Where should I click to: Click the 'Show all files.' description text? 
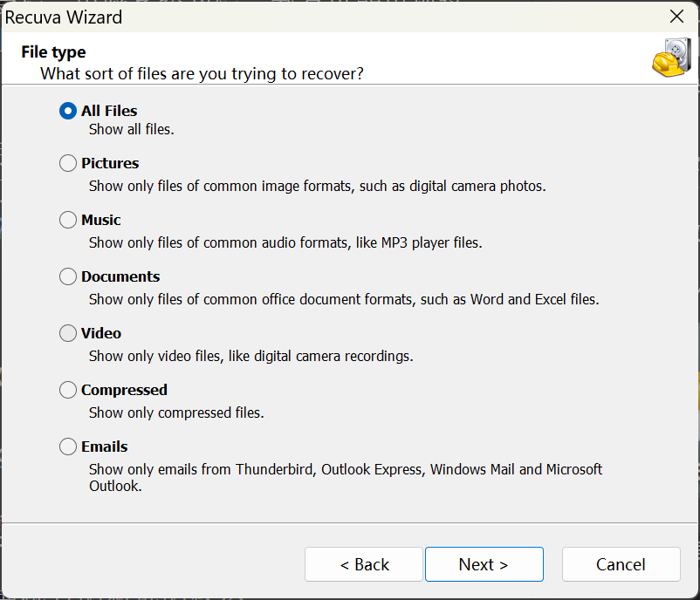point(131,129)
